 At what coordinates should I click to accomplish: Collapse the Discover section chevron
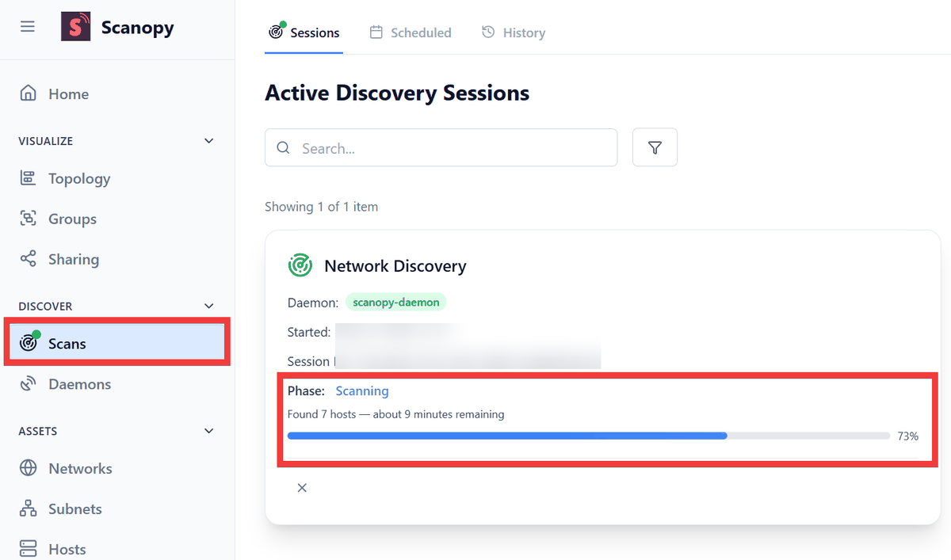(209, 307)
